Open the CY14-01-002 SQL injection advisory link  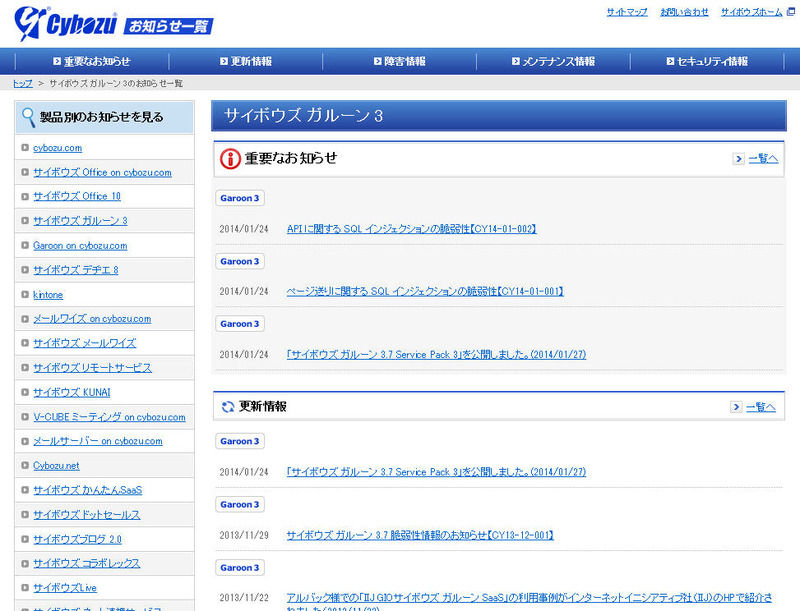pos(412,229)
